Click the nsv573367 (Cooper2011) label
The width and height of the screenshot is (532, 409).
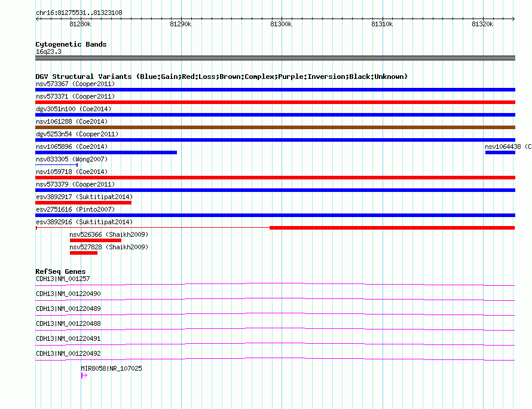pos(75,84)
